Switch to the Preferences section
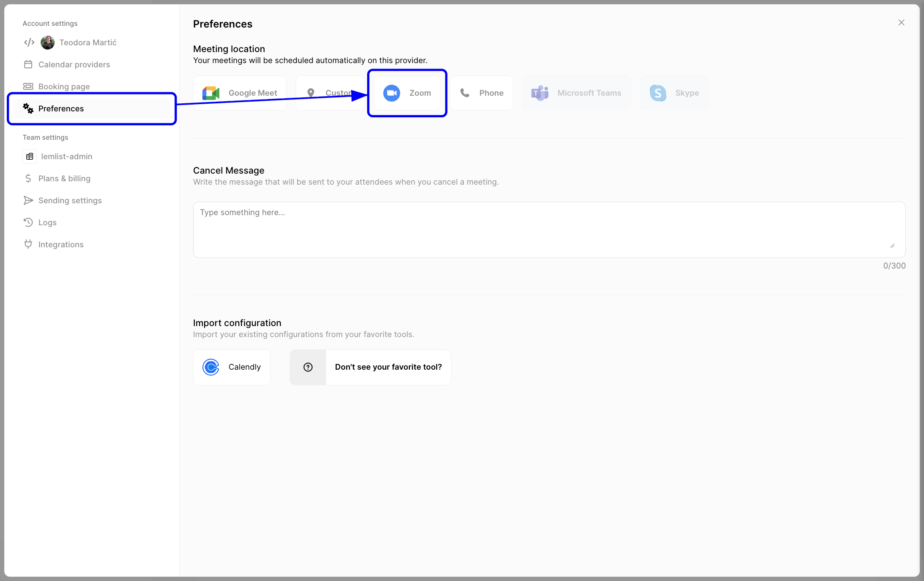Screen dimensions: 924x581 [61, 108]
